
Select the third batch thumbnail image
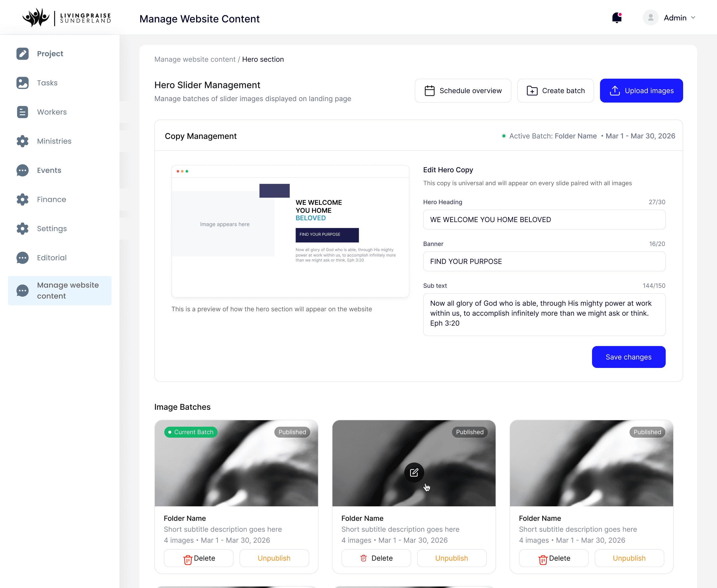click(x=591, y=471)
